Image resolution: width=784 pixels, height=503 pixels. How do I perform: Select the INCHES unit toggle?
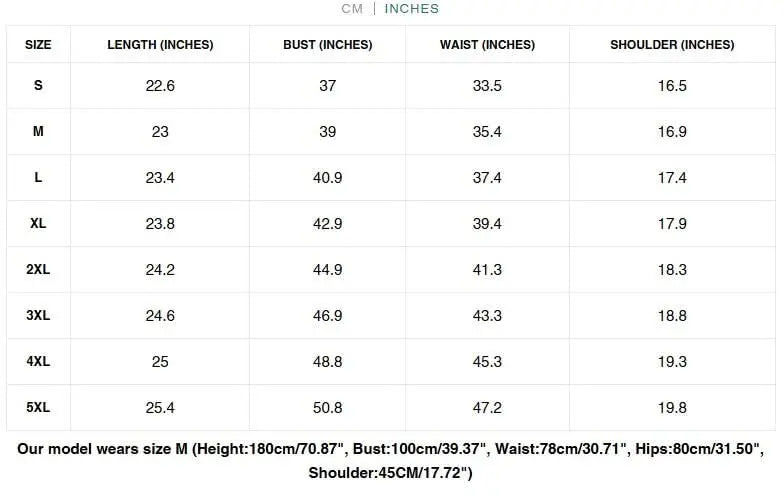pos(411,9)
